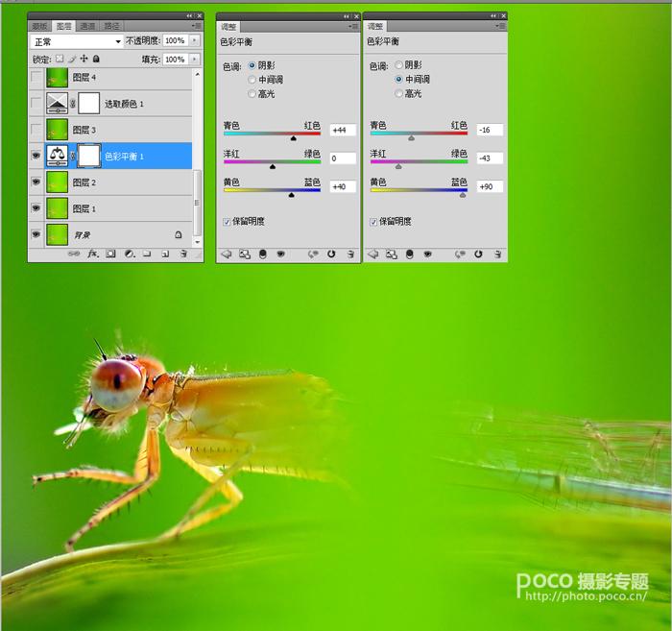Click lock transparent pixels icon
672x631 pixels.
60,59
